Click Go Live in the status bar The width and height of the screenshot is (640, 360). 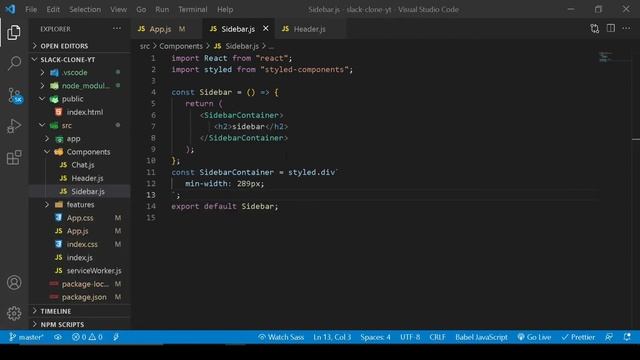(534, 337)
